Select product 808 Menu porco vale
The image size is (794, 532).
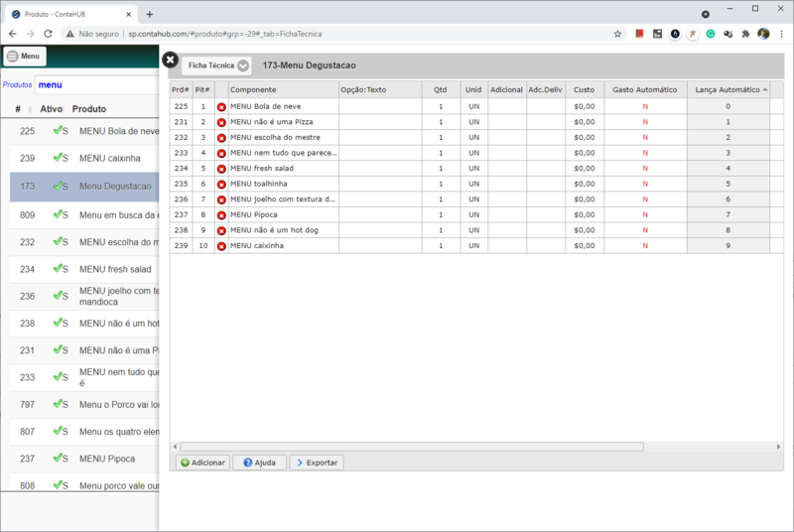(x=84, y=485)
